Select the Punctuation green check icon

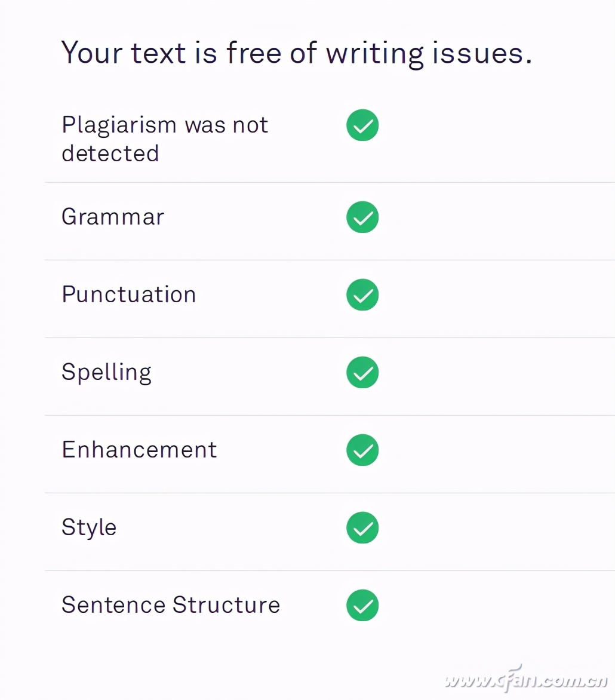click(x=362, y=294)
